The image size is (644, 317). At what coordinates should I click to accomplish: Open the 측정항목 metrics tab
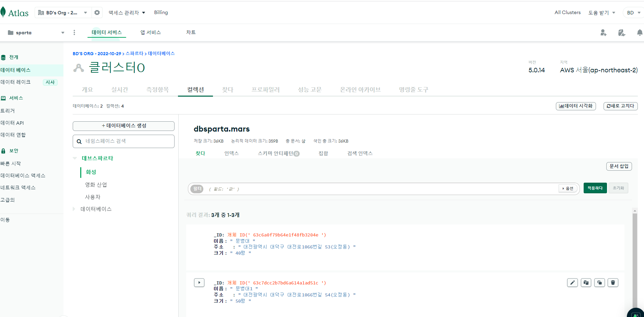point(157,89)
